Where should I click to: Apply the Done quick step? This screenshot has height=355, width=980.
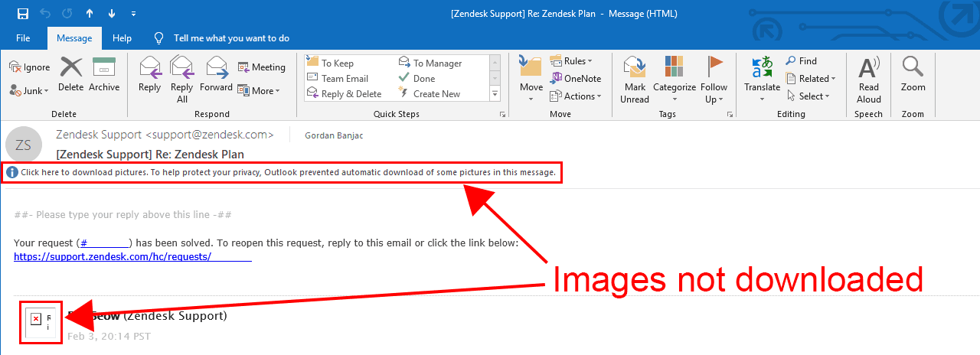tap(416, 78)
